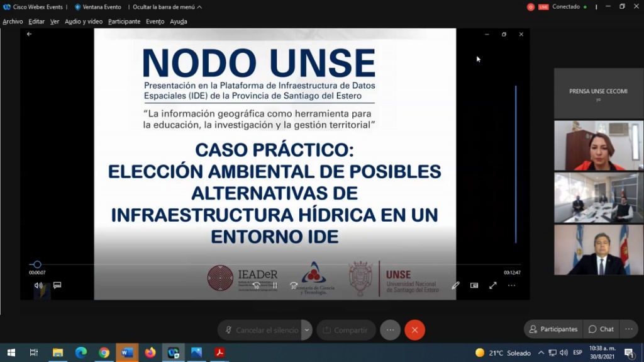Image resolution: width=644 pixels, height=362 pixels.
Task: Toggle the picture-in-picture layout icon
Action: [474, 285]
